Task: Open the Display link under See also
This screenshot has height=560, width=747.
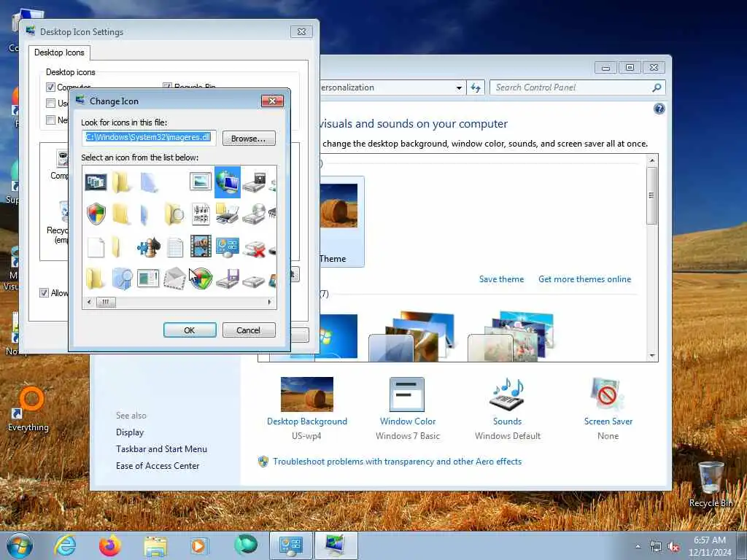Action: pos(130,432)
